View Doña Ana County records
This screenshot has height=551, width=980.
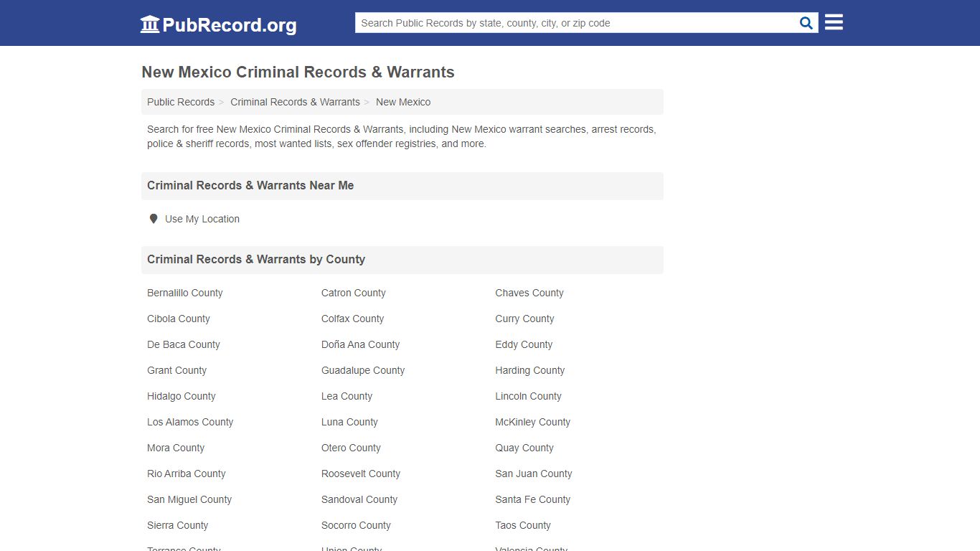(x=360, y=344)
